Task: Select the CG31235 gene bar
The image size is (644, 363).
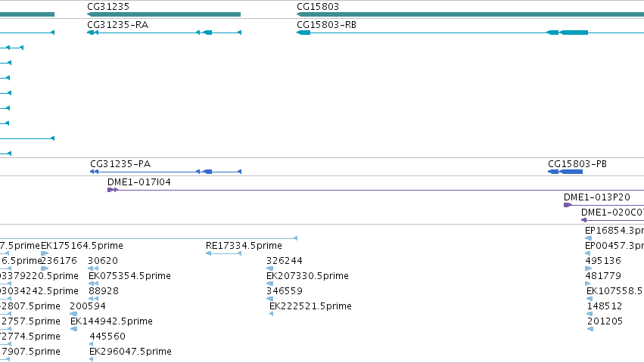Action: coord(163,14)
